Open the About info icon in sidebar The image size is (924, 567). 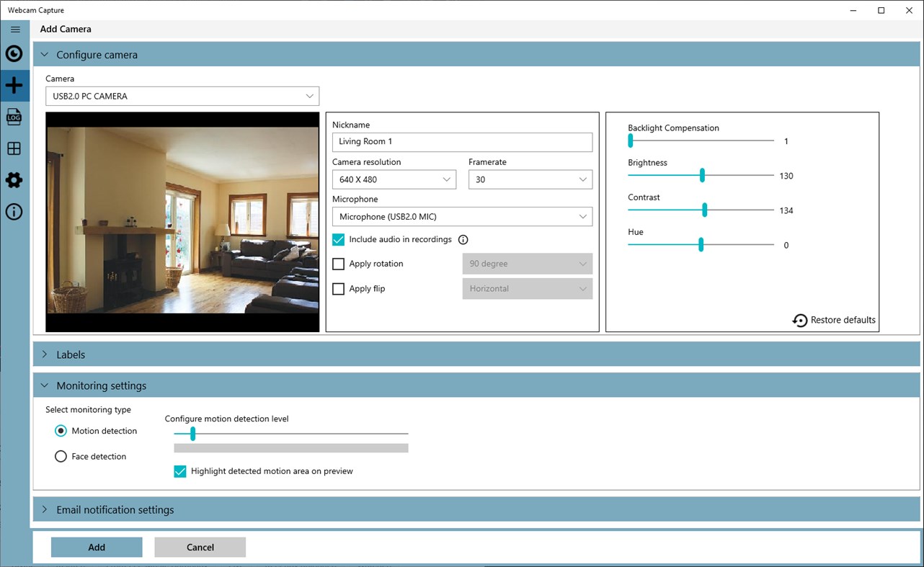pyautogui.click(x=15, y=212)
